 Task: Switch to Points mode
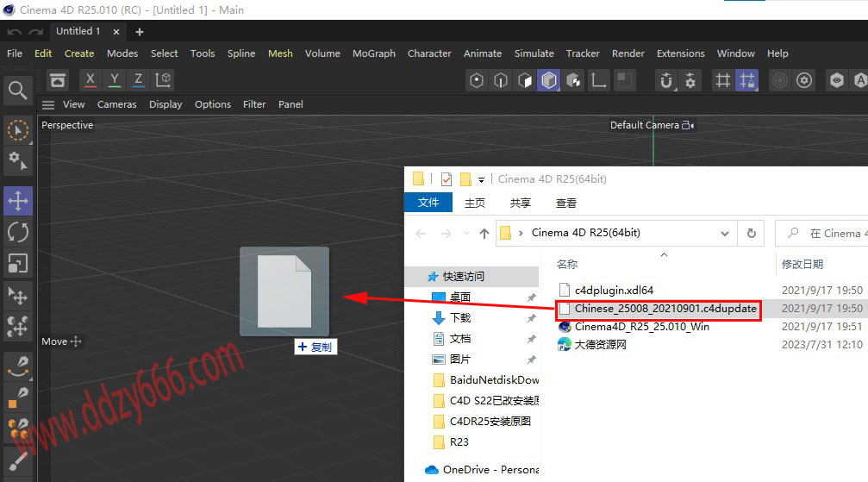coord(477,81)
